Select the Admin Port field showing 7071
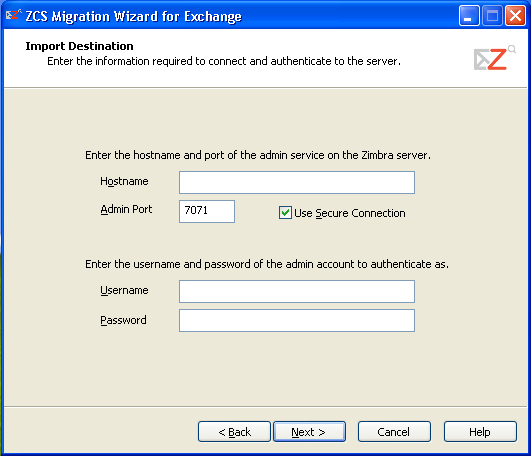The image size is (531, 456). point(207,212)
